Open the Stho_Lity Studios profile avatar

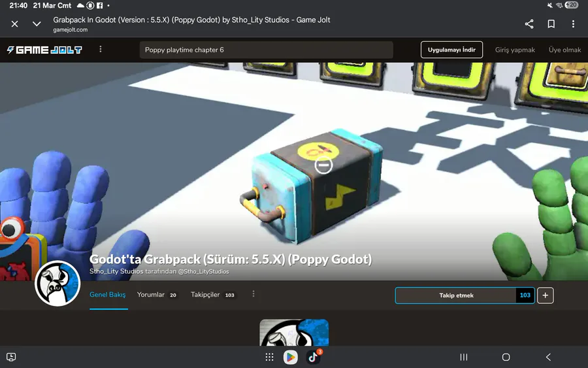pyautogui.click(x=57, y=284)
